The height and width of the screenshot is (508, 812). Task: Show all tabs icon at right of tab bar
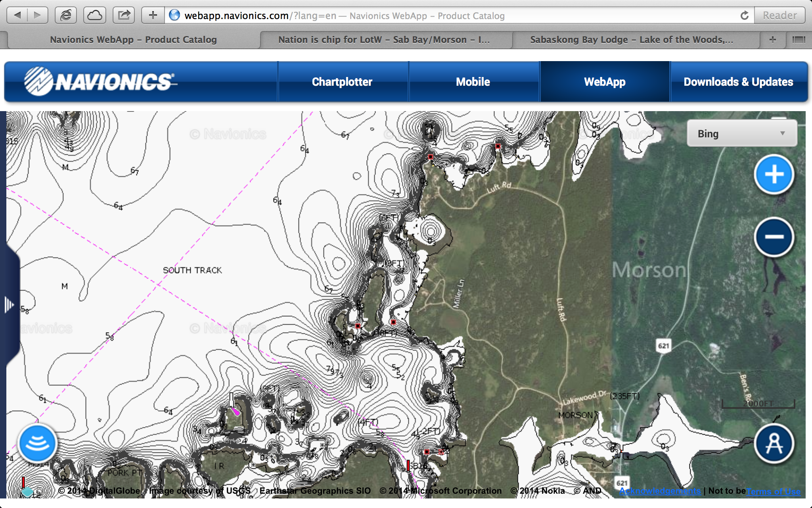click(x=799, y=40)
